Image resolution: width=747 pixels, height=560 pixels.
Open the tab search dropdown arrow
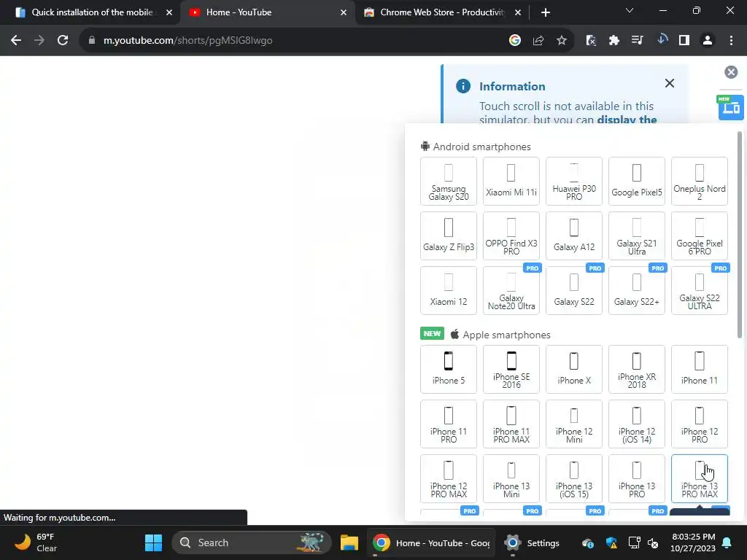pos(630,10)
